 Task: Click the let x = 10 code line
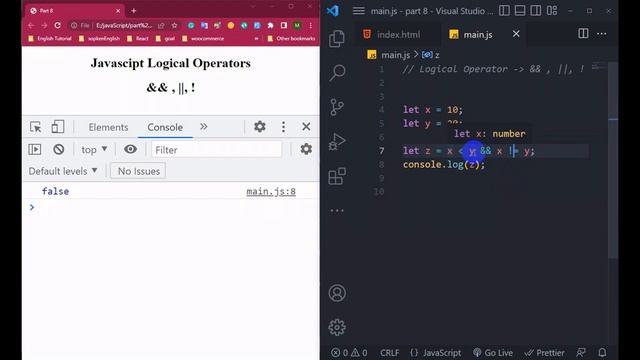point(433,110)
